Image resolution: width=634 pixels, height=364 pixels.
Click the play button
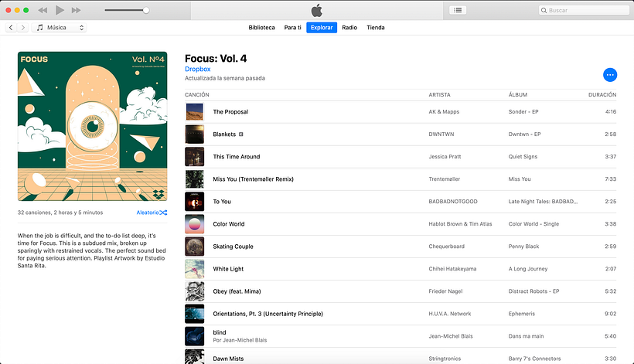(60, 10)
